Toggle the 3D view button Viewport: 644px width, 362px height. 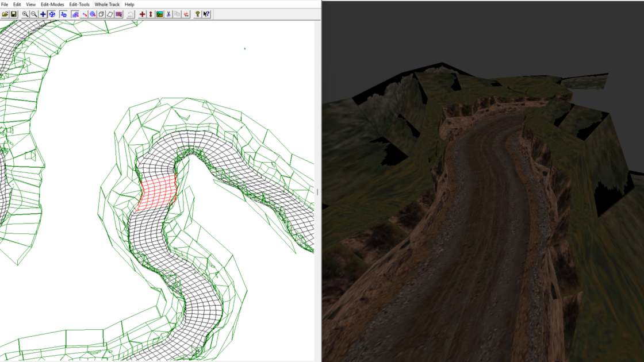[63, 14]
